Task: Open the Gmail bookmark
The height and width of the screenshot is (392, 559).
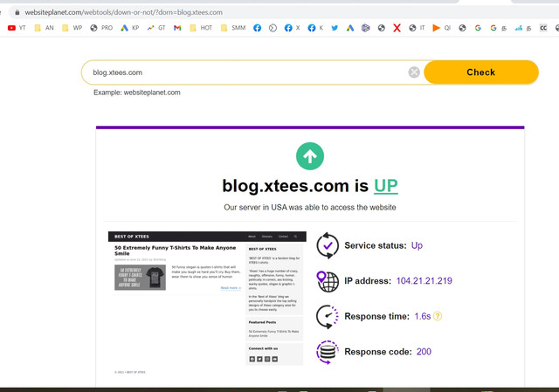Action: 177,28
